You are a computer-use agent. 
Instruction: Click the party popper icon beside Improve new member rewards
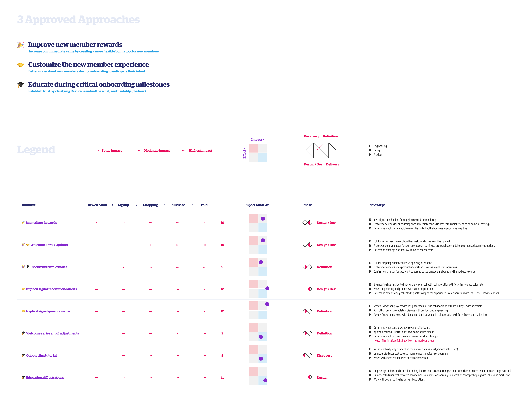click(x=21, y=45)
